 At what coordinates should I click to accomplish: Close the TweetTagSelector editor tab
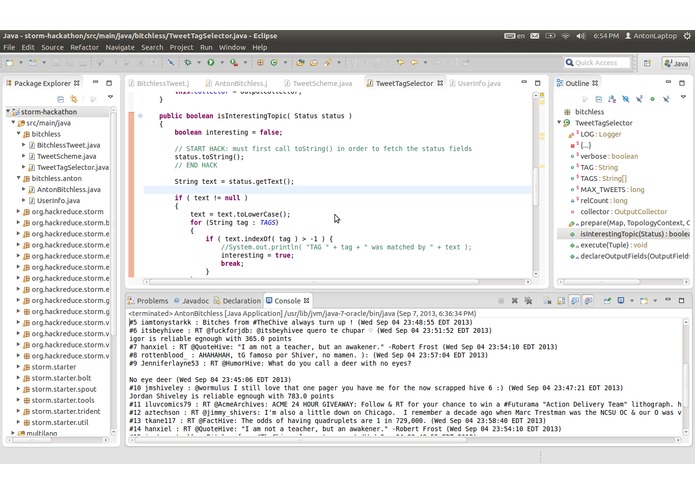[x=440, y=83]
